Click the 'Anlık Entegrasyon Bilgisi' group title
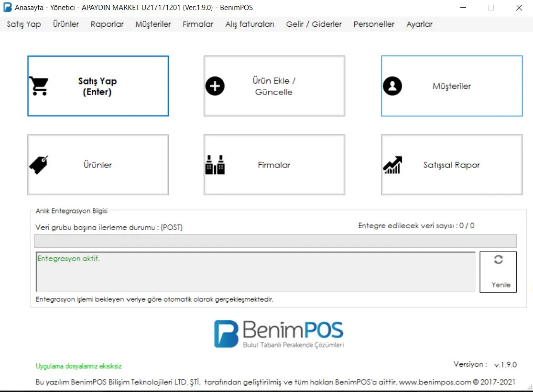 tap(71, 211)
